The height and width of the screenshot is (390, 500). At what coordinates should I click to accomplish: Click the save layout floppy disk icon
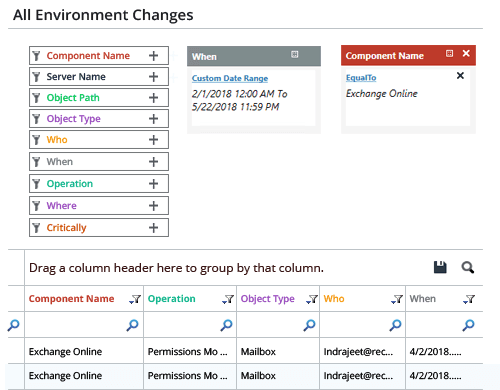click(x=440, y=267)
